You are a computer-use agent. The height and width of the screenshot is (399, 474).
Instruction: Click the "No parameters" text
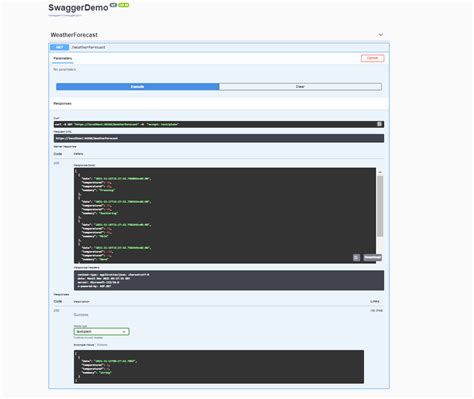click(65, 69)
